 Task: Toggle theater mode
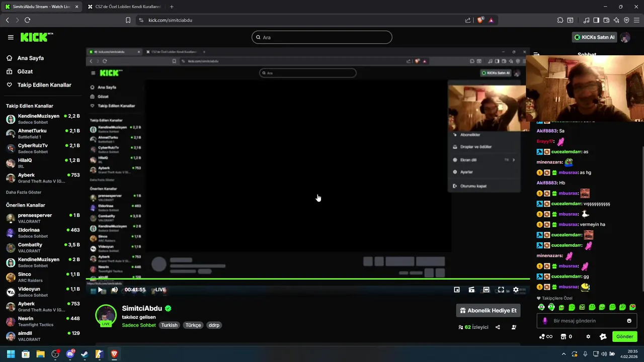[x=486, y=290]
